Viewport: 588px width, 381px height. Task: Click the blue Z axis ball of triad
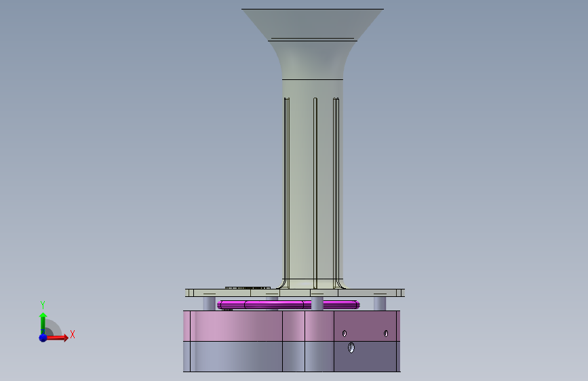[43, 338]
